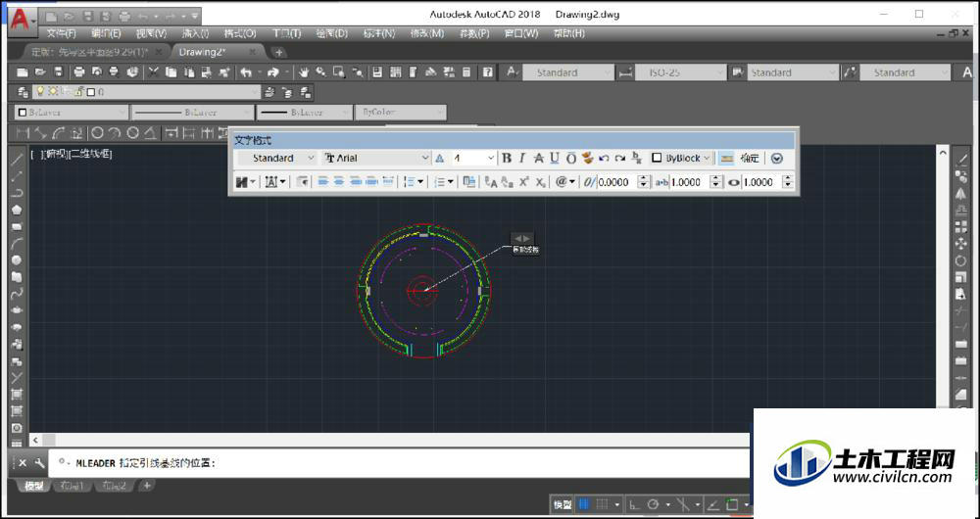This screenshot has width=980, height=519.
Task: Open the 格式(O) menu
Action: [240, 33]
